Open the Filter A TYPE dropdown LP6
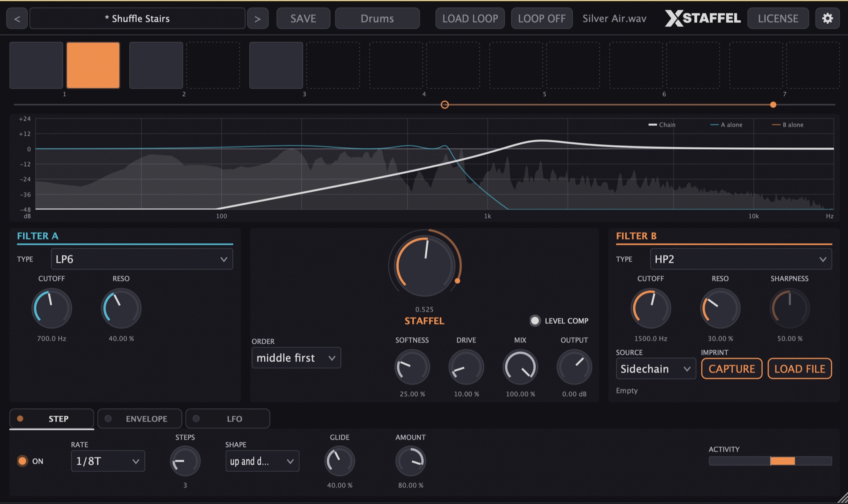 coord(142,259)
